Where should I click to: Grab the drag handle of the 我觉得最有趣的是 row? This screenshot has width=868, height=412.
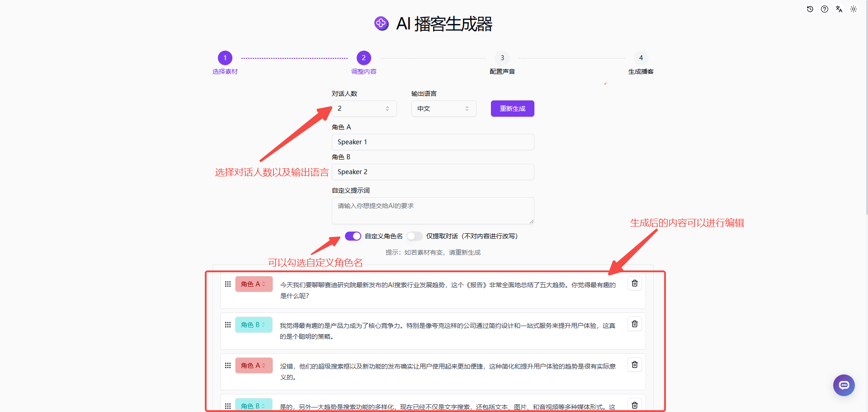pos(228,325)
